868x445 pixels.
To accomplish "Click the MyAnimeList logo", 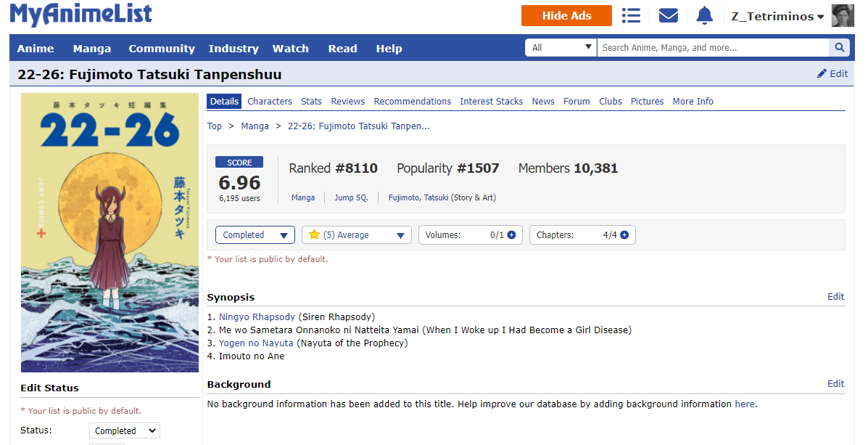I will pos(80,15).
